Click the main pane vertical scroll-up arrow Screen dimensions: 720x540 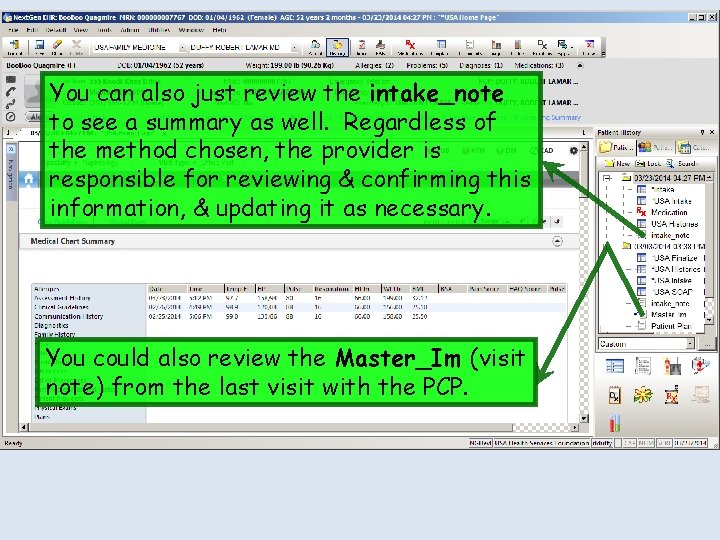point(584,147)
